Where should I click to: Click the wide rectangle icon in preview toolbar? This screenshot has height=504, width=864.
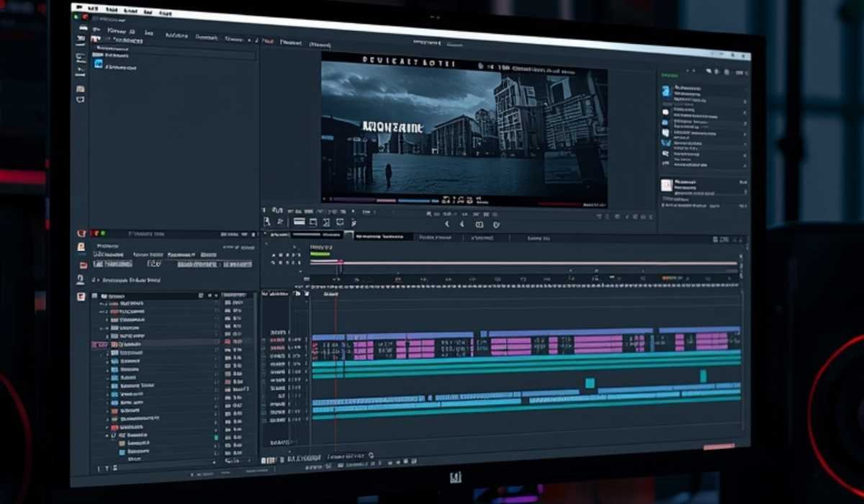[299, 222]
